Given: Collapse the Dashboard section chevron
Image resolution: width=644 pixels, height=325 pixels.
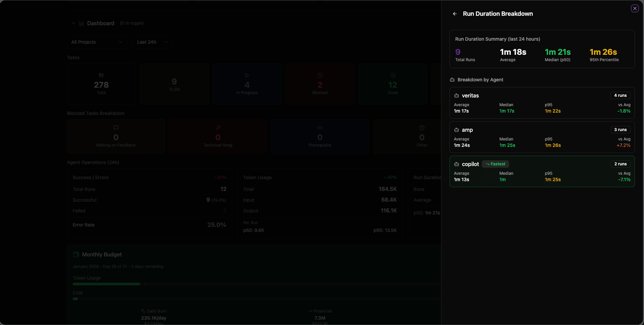Looking at the screenshot, I should [74, 23].
